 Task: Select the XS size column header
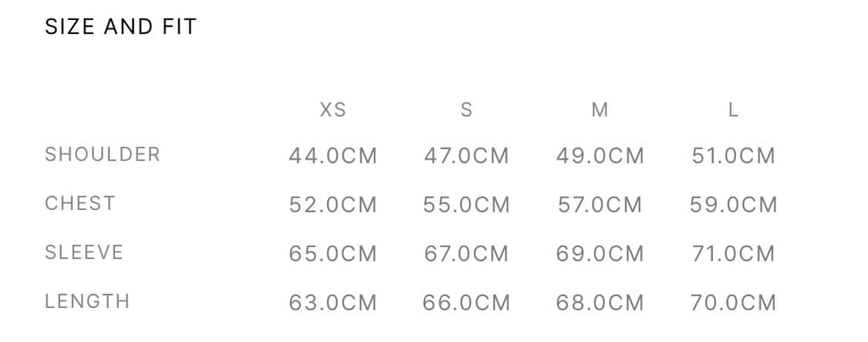[333, 110]
